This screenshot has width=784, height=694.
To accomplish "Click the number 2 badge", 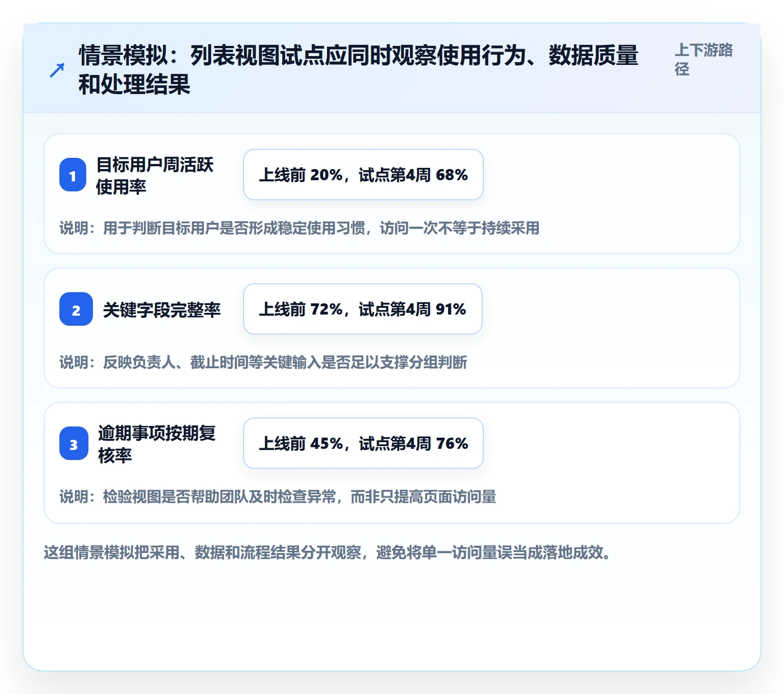I will [76, 309].
